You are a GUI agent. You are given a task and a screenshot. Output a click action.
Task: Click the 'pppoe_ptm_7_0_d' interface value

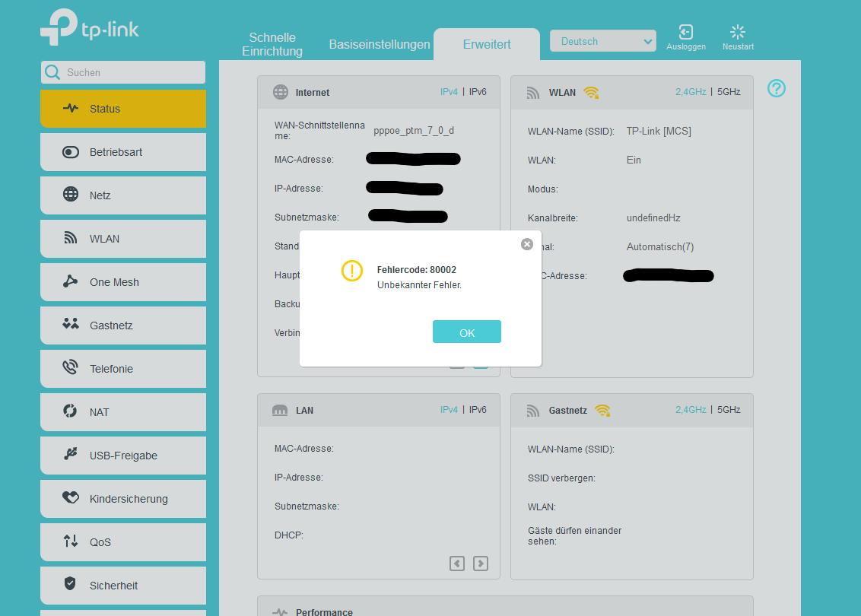click(414, 131)
